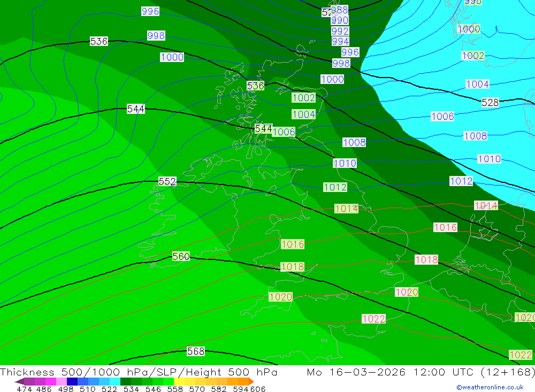
Task: Click the 988 isobar label
Action: (x=340, y=10)
